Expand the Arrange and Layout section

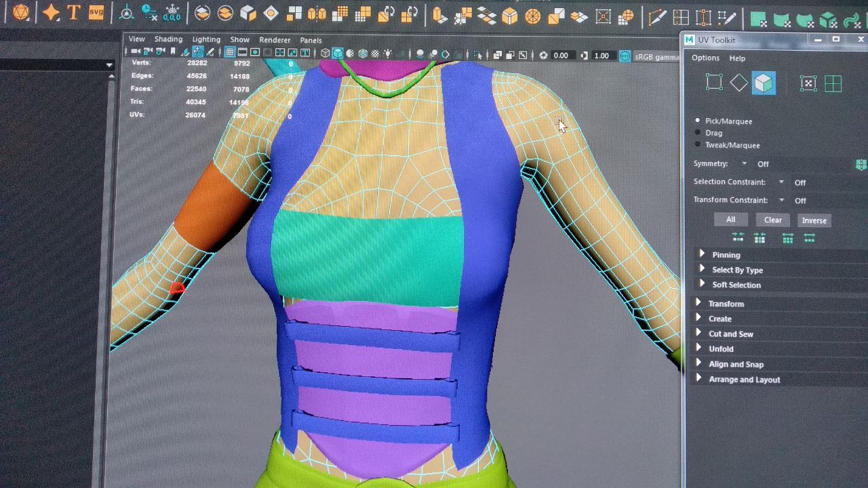(x=739, y=379)
